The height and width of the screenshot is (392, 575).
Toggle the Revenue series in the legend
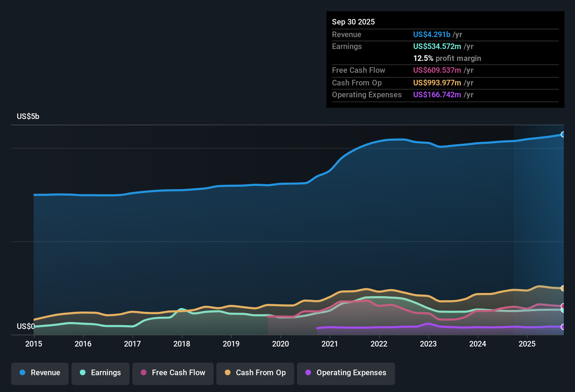click(40, 373)
